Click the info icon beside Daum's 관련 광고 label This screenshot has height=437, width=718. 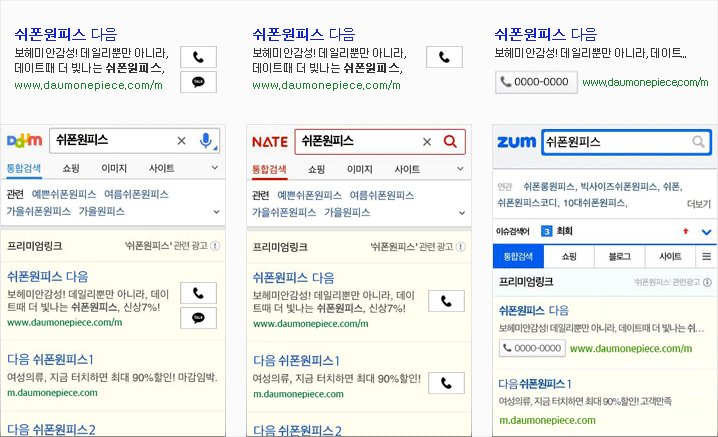tap(215, 246)
